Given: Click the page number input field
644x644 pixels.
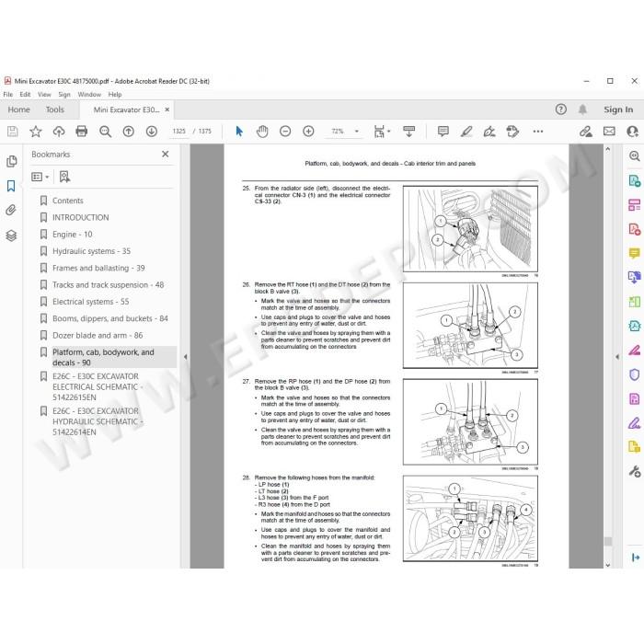Looking at the screenshot, I should point(179,132).
